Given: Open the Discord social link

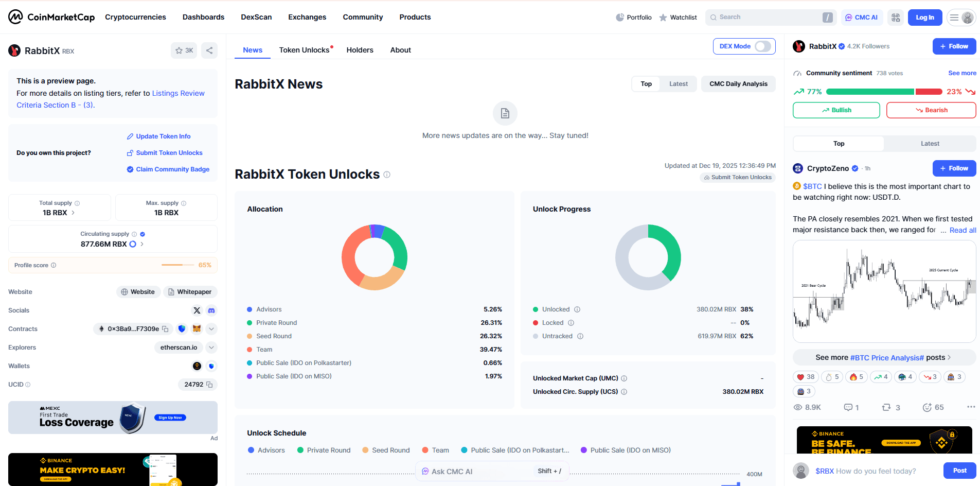Looking at the screenshot, I should pos(211,310).
